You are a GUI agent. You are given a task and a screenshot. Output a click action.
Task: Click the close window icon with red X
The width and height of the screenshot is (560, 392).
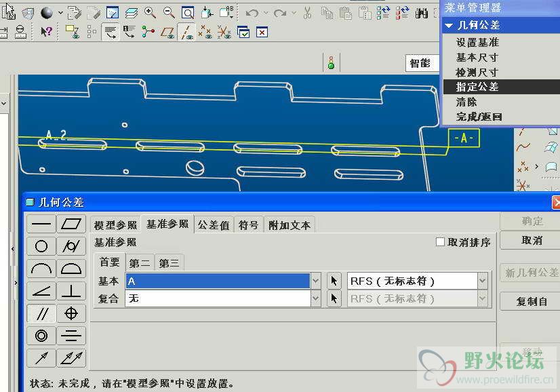(x=262, y=32)
